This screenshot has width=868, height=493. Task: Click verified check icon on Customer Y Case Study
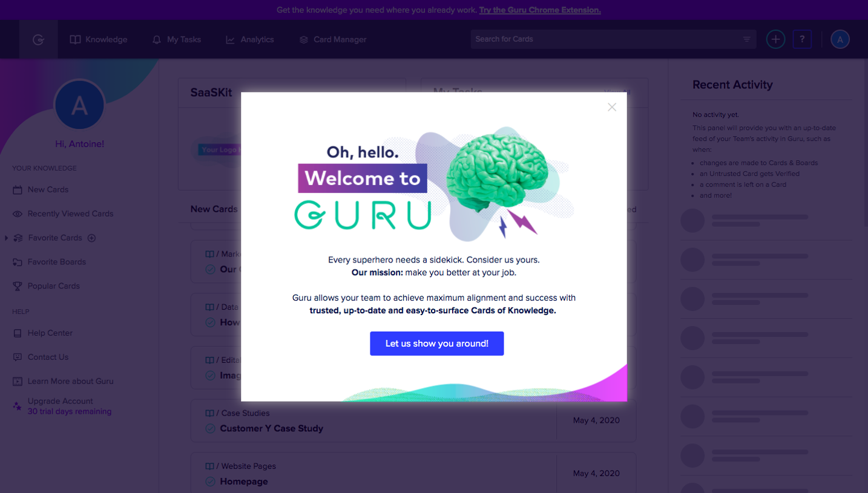[x=210, y=428]
